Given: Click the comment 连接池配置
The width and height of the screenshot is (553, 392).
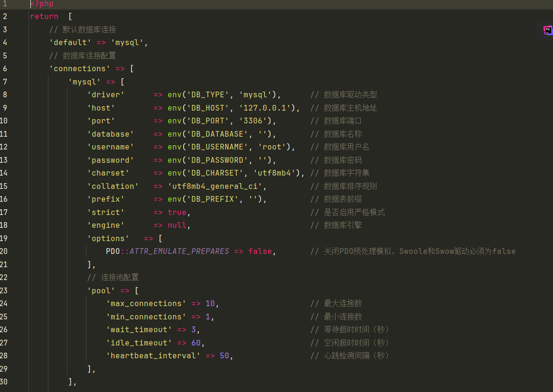Looking at the screenshot, I should pyautogui.click(x=113, y=278).
